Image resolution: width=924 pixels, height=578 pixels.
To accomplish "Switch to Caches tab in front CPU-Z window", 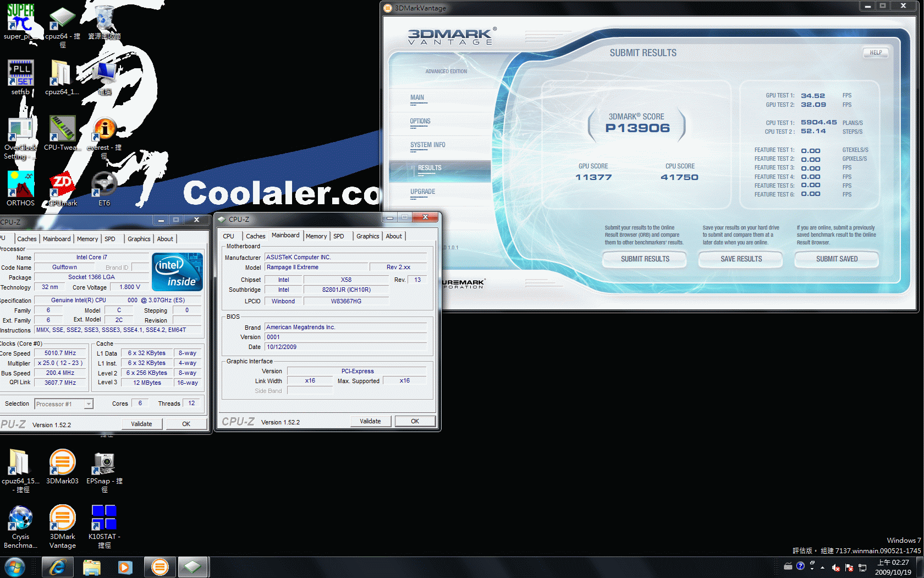I will (255, 236).
